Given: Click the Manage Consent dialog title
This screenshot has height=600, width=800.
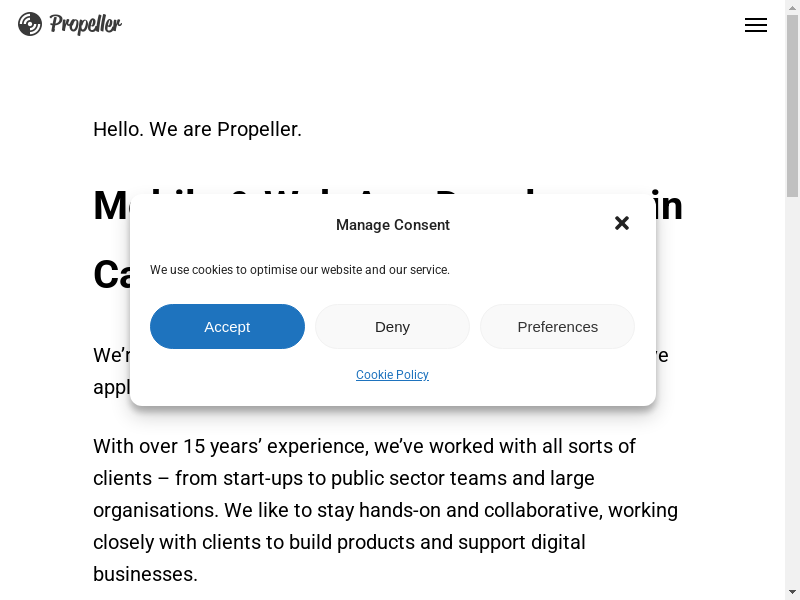Looking at the screenshot, I should [x=392, y=225].
